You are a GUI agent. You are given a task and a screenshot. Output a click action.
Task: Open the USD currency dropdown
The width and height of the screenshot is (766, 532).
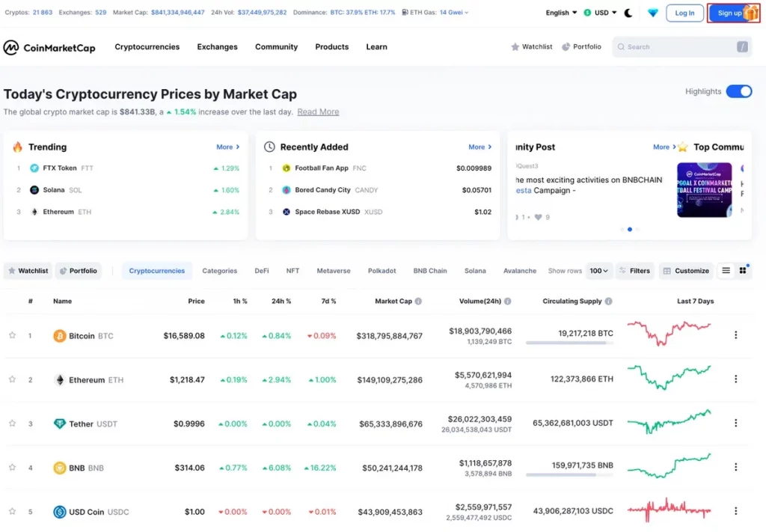tap(600, 13)
